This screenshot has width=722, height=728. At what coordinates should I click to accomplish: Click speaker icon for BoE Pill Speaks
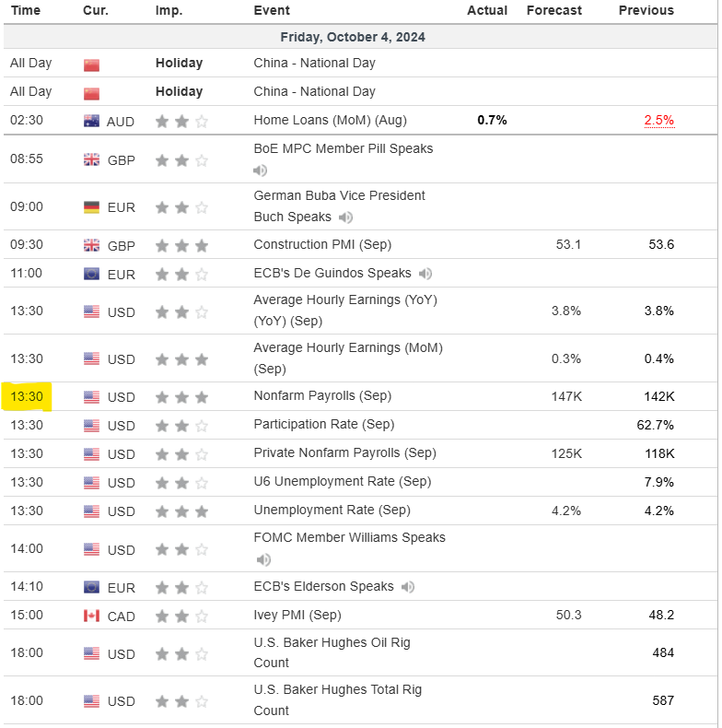pos(261,170)
